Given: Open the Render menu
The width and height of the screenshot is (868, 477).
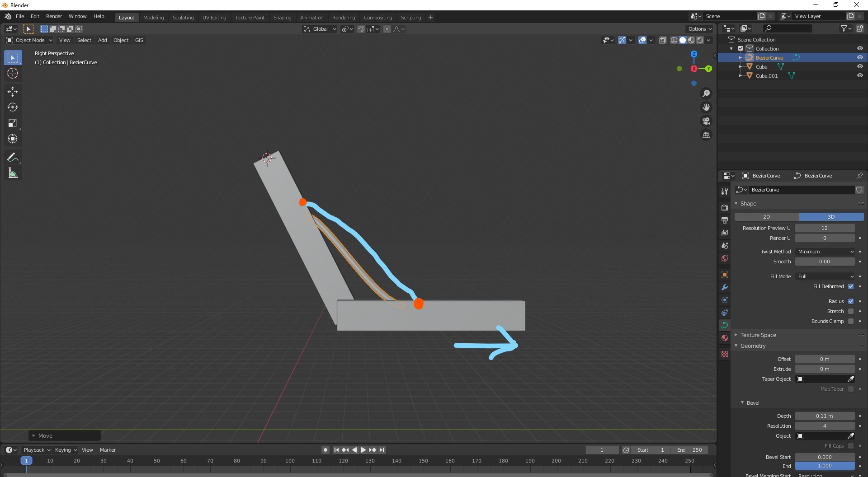Looking at the screenshot, I should point(54,16).
